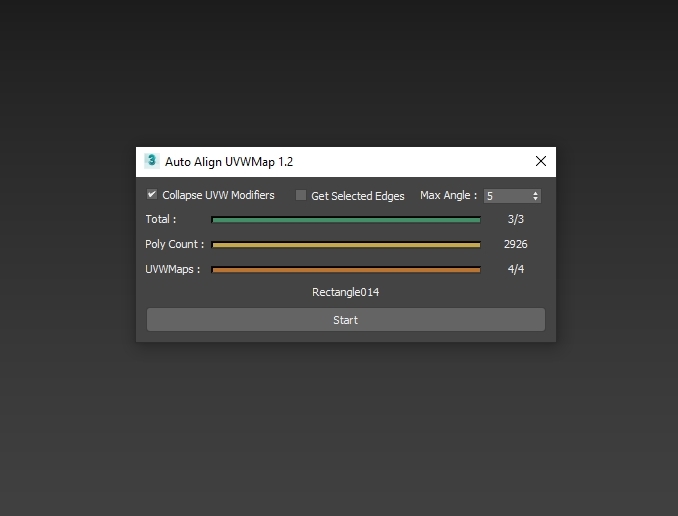Click the yellow Poly Count progress bar
The width and height of the screenshot is (678, 516).
[346, 244]
